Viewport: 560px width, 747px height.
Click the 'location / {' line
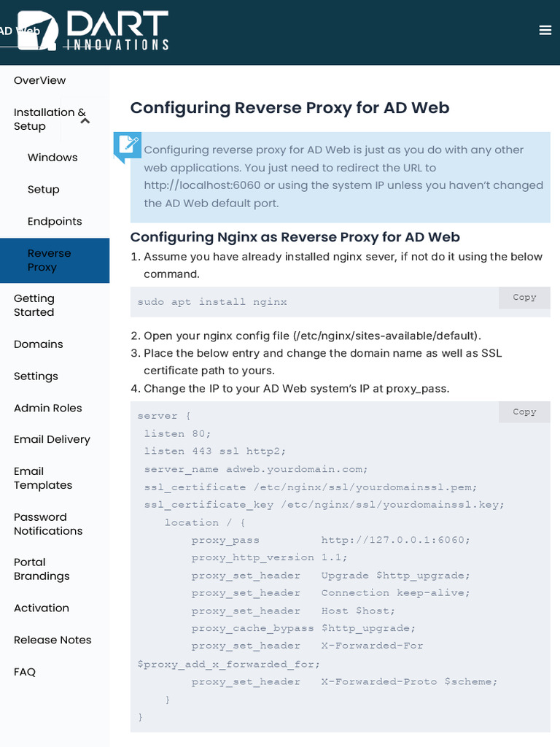coord(205,522)
